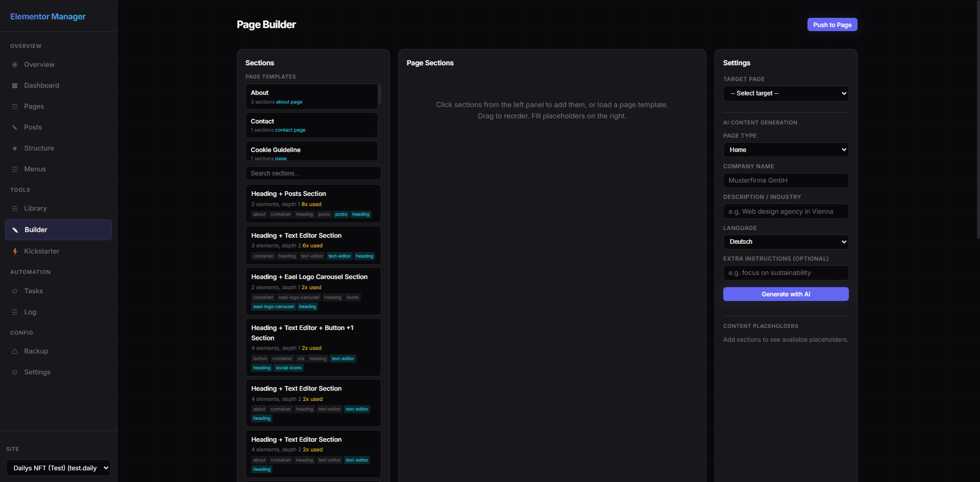Image resolution: width=980 pixels, height=482 pixels.
Task: Add the Heading + Posts Section
Action: (313, 204)
